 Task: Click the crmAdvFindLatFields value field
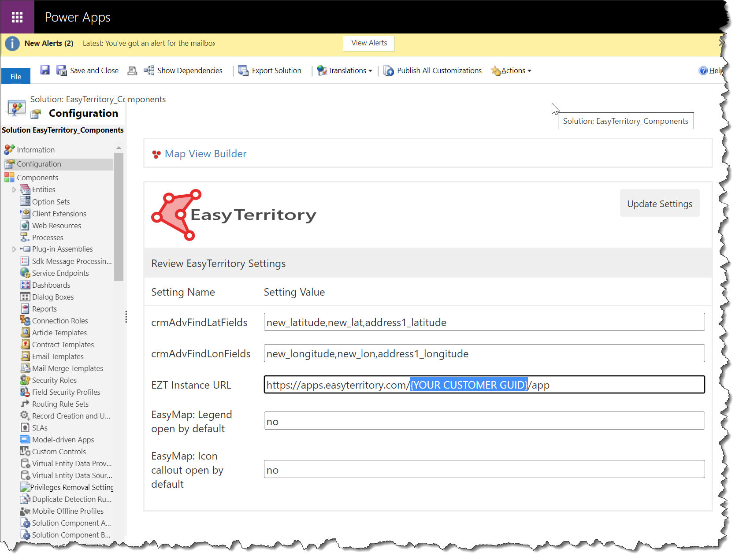click(483, 322)
